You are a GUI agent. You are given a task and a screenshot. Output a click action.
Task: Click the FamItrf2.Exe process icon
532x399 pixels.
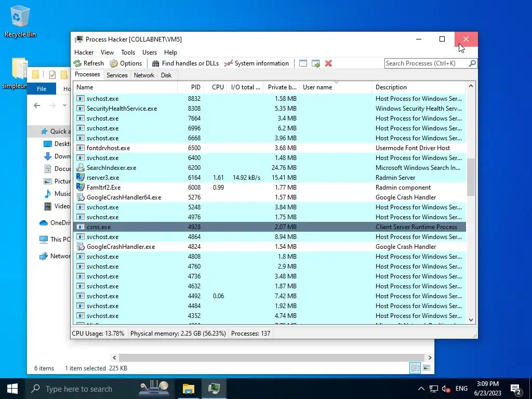(x=81, y=187)
